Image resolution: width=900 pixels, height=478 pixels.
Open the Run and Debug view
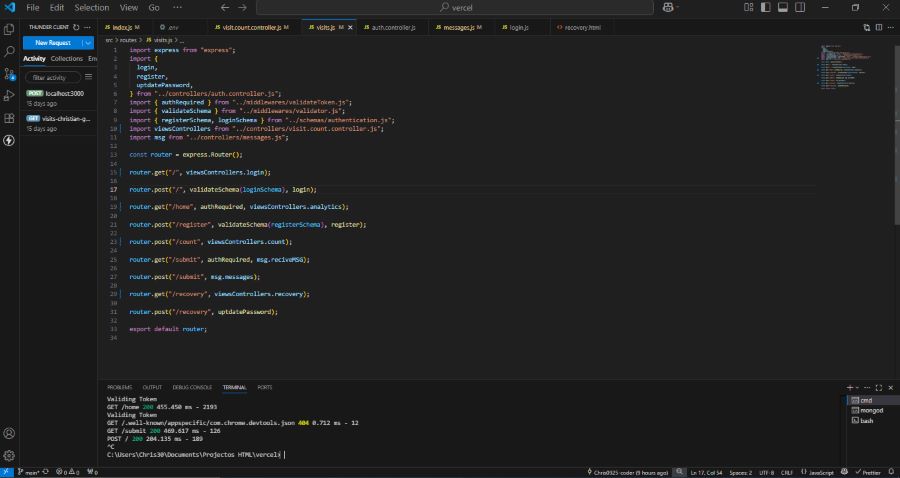[x=9, y=96]
